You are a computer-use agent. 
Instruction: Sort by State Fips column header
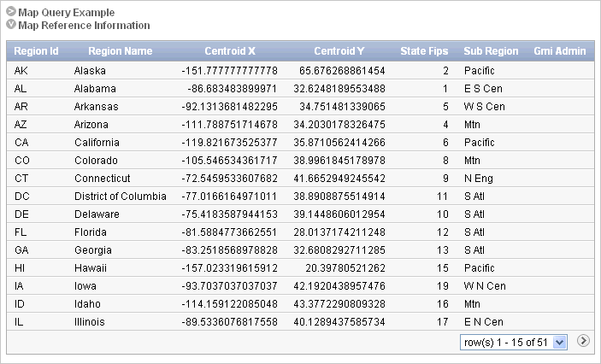pos(424,51)
